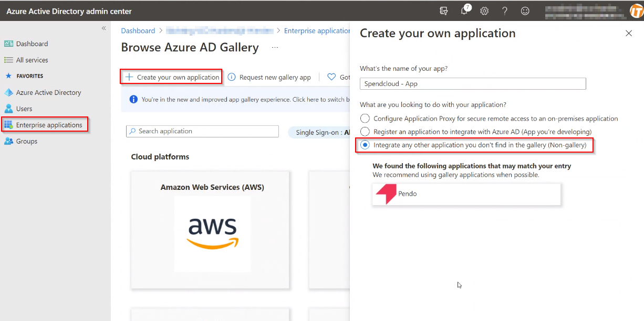Click Create your own application button
644x321 pixels.
pos(172,77)
